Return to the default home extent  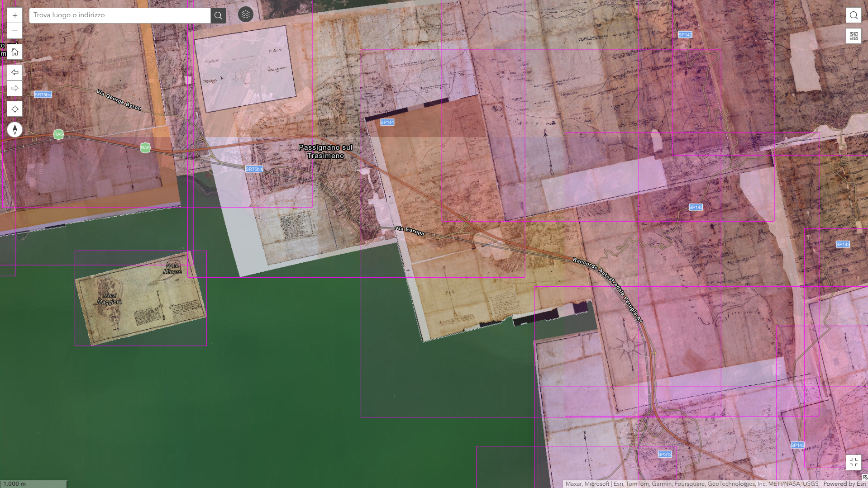pyautogui.click(x=15, y=52)
